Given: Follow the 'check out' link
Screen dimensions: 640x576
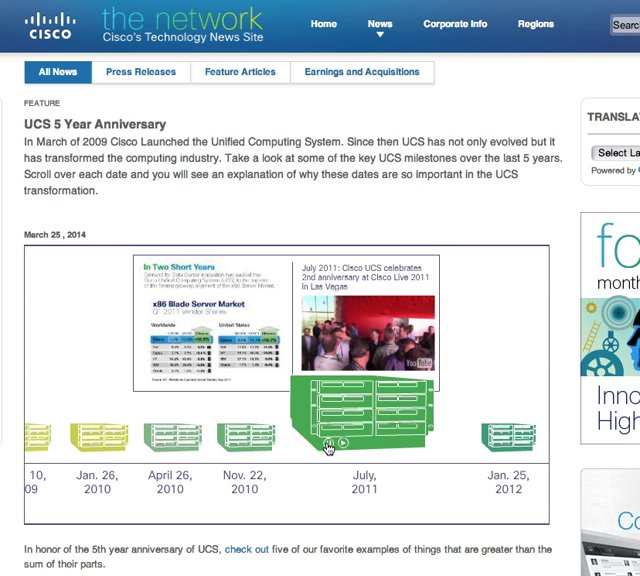Looking at the screenshot, I should click(247, 549).
